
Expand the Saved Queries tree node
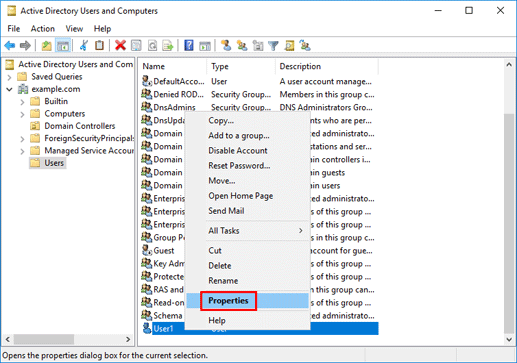(x=9, y=77)
